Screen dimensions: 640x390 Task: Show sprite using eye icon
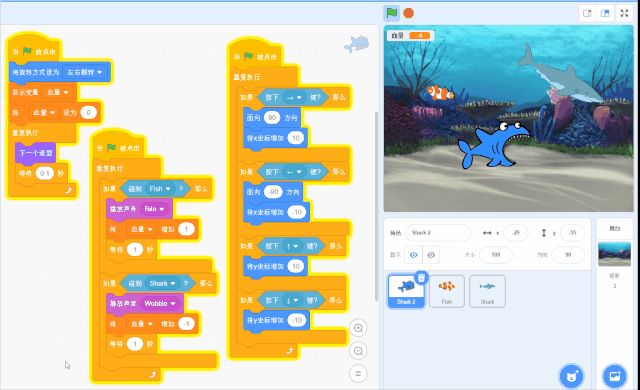click(x=413, y=255)
